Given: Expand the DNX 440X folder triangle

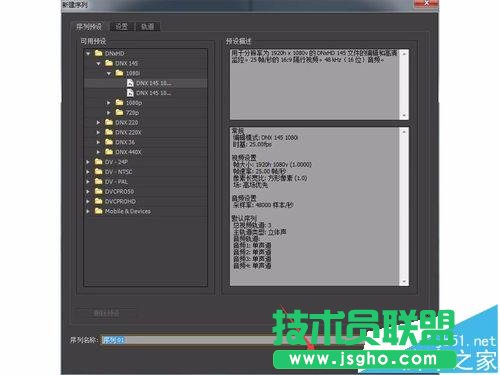Looking at the screenshot, I should [x=98, y=152].
